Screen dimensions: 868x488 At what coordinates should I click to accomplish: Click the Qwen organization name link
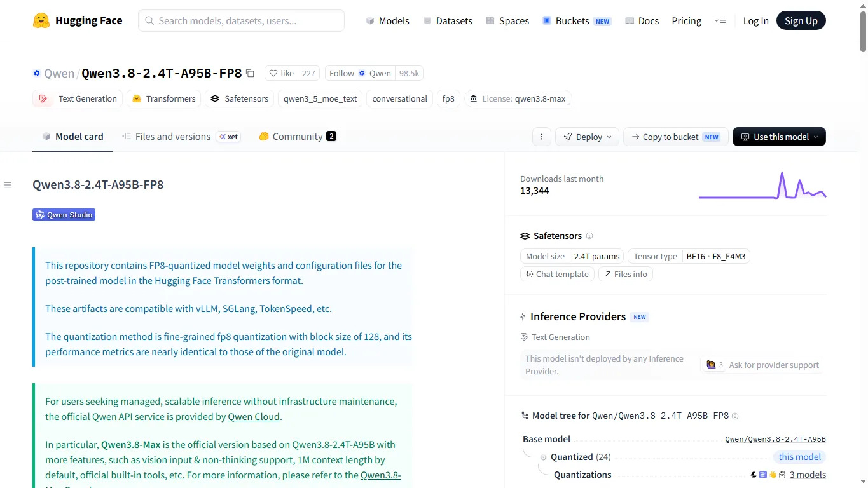pyautogui.click(x=59, y=74)
